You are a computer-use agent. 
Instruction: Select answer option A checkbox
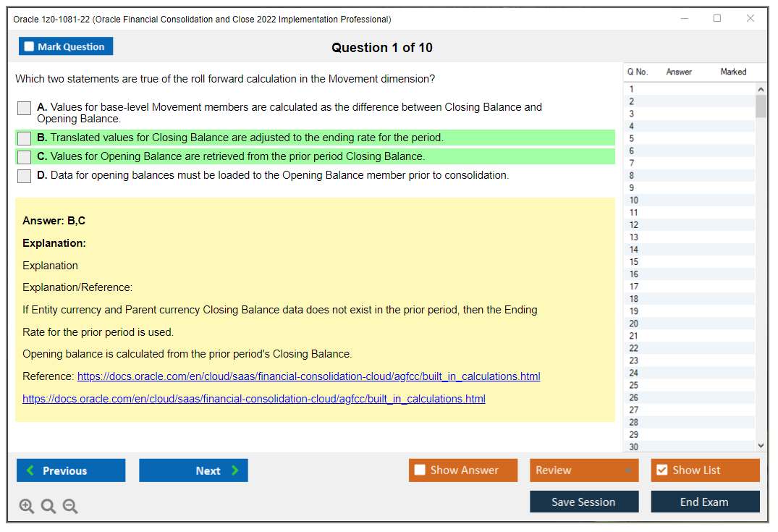coord(25,109)
